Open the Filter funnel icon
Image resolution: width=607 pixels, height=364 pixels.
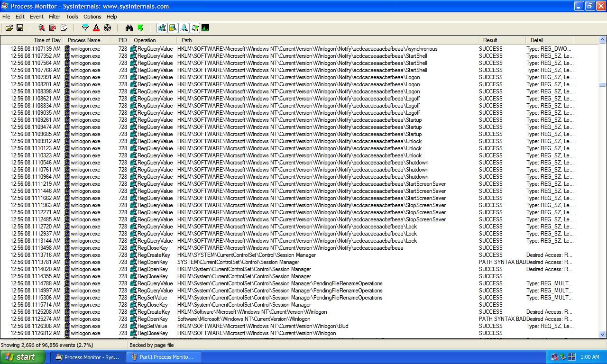coord(85,28)
